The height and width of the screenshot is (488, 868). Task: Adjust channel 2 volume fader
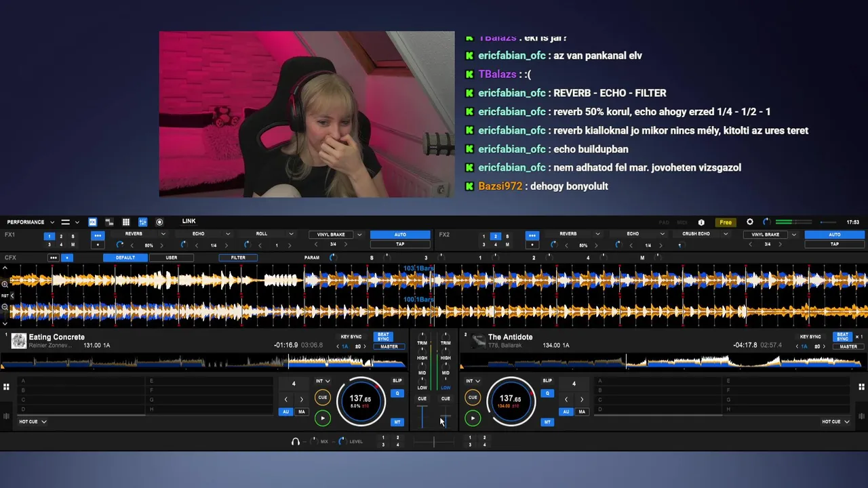click(x=445, y=417)
